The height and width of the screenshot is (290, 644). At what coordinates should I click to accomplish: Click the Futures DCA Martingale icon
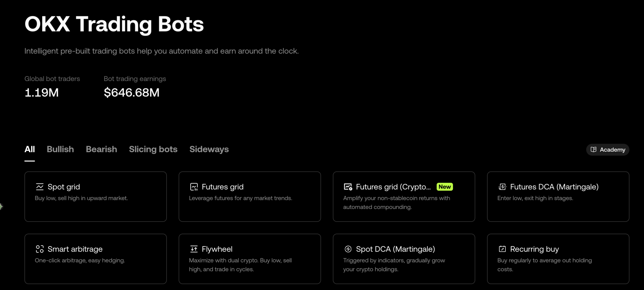click(x=502, y=187)
